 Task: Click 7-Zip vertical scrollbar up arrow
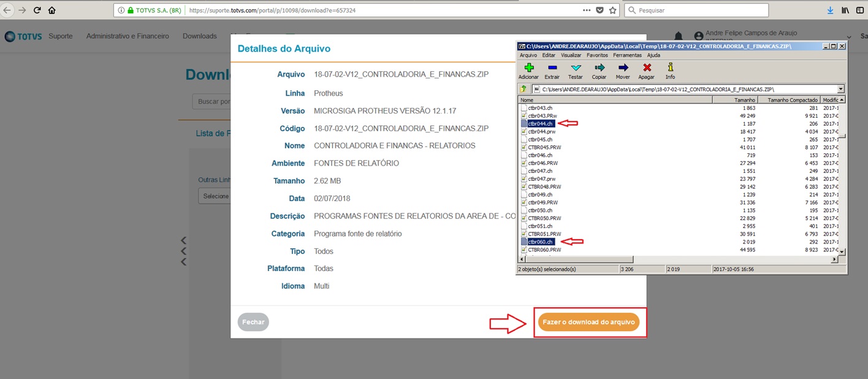click(x=842, y=99)
